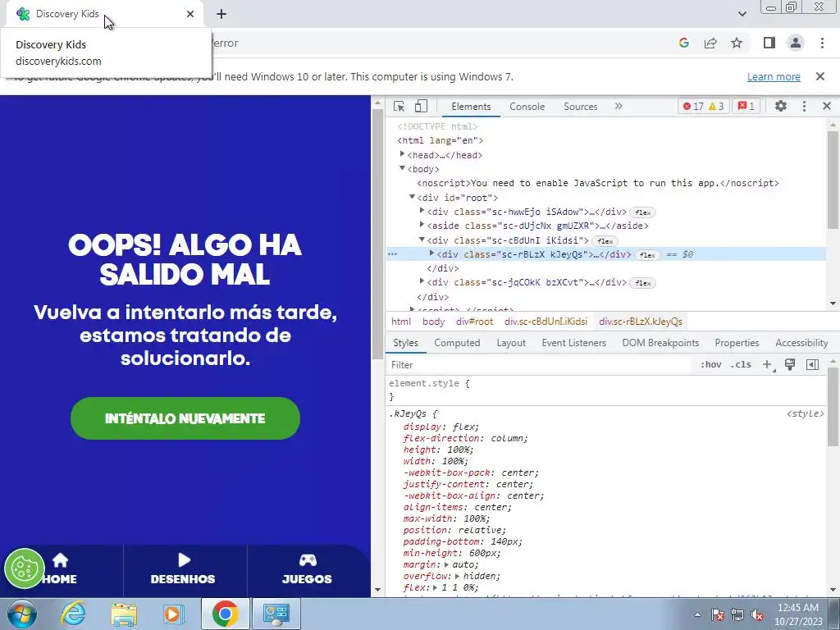Select body in the breadcrumb bar
Viewport: 840px width, 630px height.
tap(433, 322)
